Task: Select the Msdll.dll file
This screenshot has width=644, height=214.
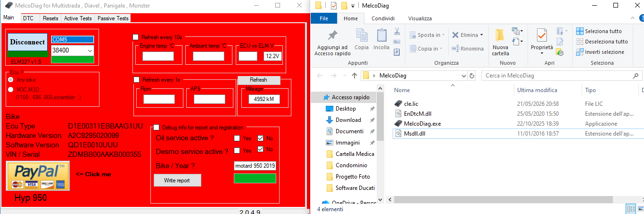Action: [414, 134]
